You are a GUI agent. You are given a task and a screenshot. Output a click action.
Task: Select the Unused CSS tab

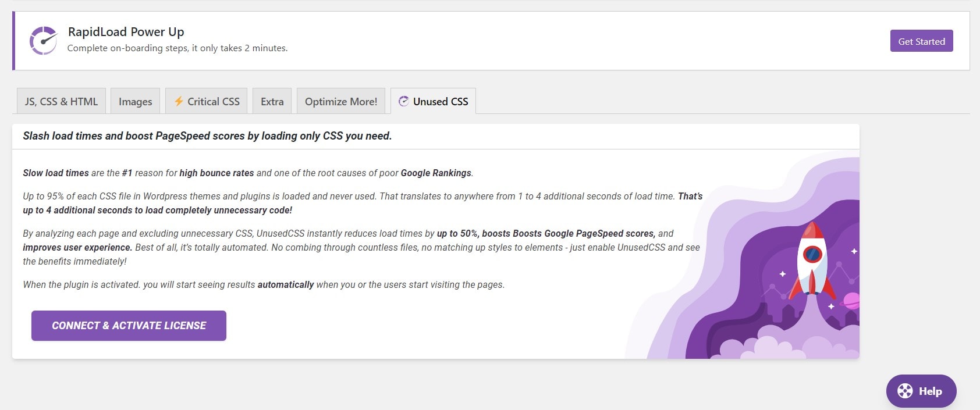tap(434, 101)
